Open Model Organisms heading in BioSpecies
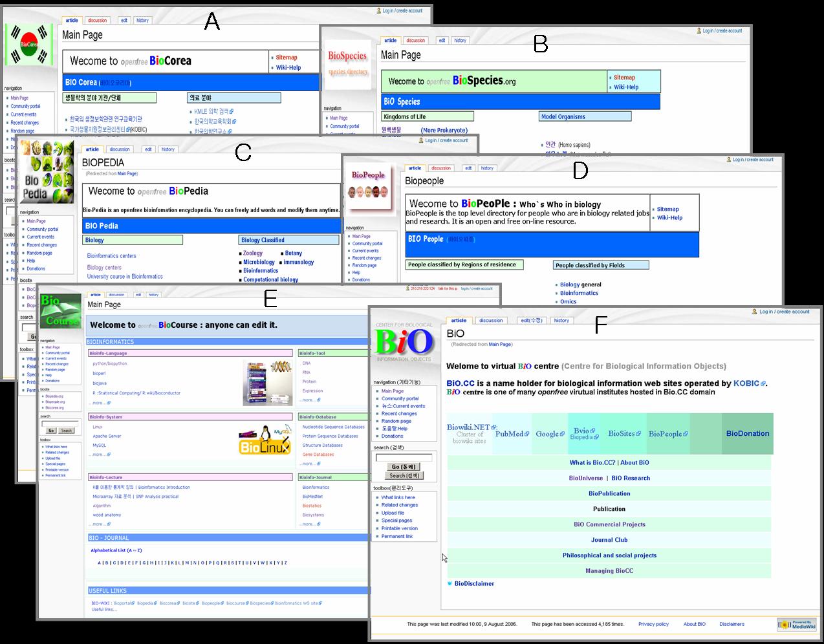The width and height of the screenshot is (824, 644). (x=563, y=116)
